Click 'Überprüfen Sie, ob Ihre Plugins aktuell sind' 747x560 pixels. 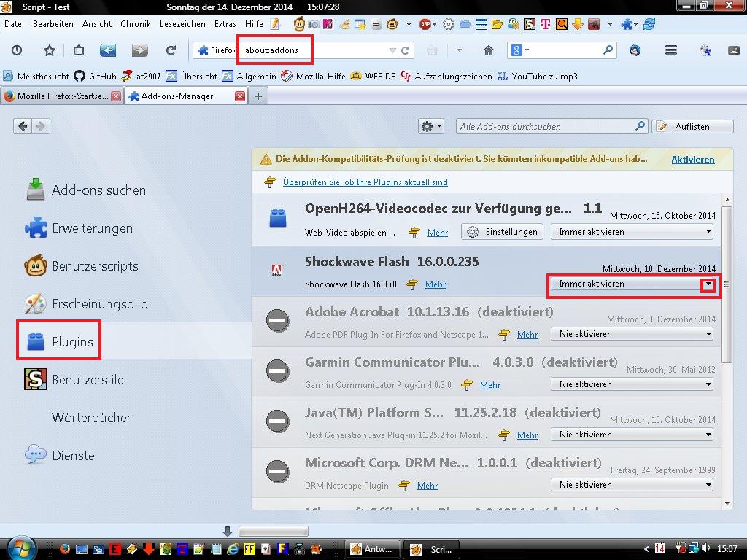tap(365, 182)
